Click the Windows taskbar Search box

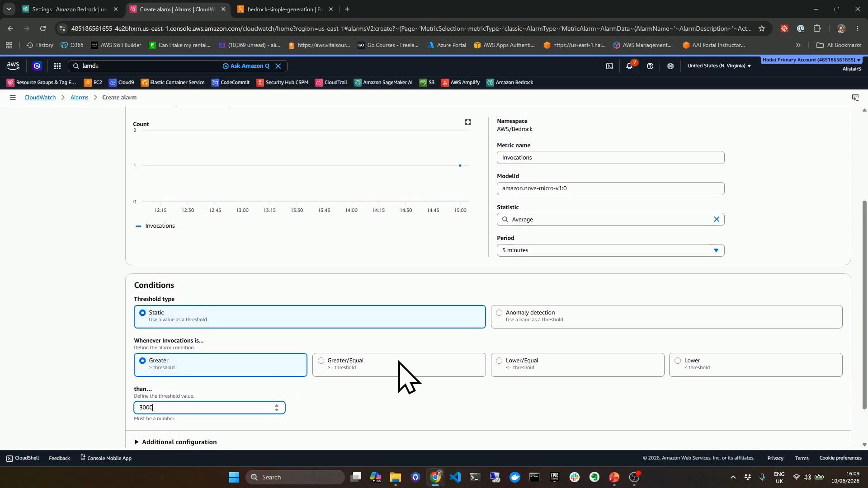(295, 477)
